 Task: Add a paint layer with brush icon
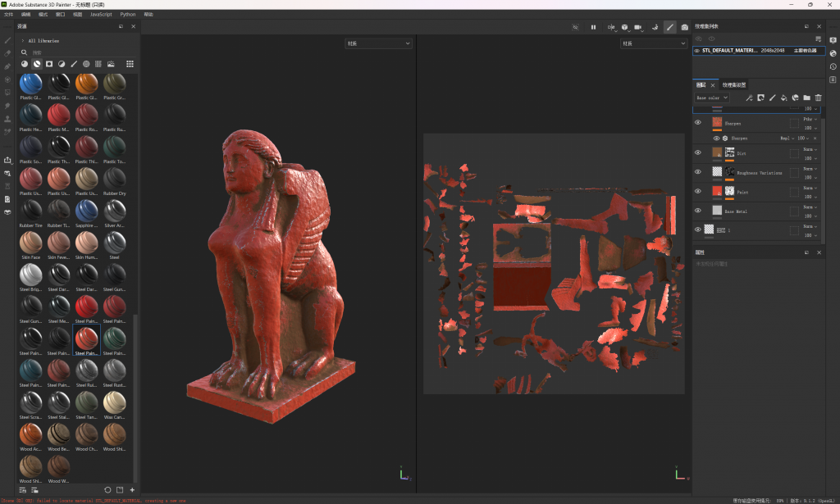coord(772,98)
